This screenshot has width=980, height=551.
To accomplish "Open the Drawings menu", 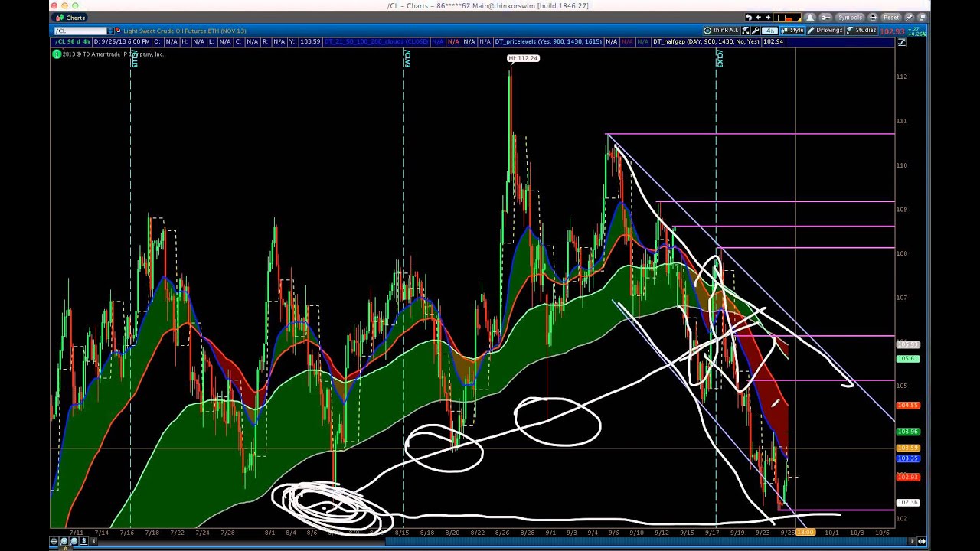I will tap(825, 31).
